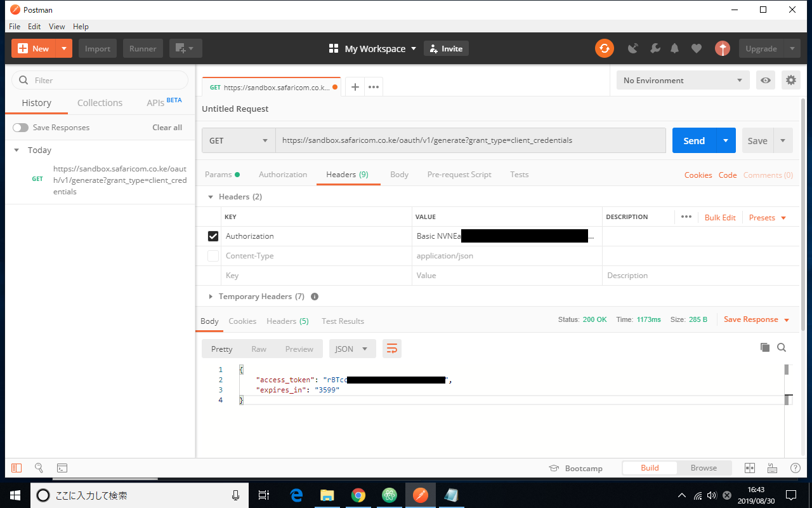Open the settings wrench icon
The height and width of the screenshot is (508, 812).
coord(655,48)
